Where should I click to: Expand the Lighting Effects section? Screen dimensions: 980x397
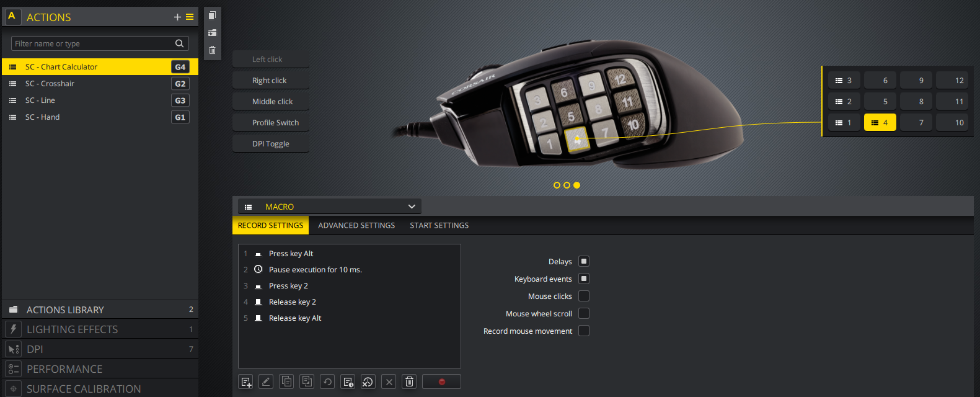pos(100,329)
